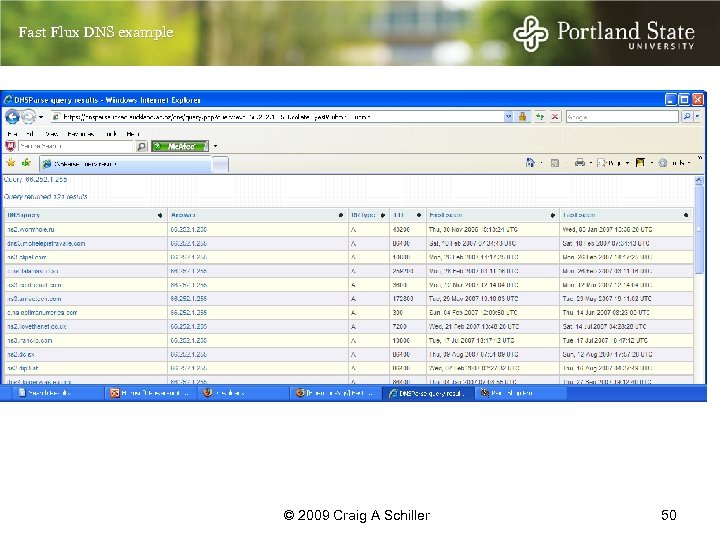
Task: Expand the address bar URL history dropdown
Action: click(508, 117)
